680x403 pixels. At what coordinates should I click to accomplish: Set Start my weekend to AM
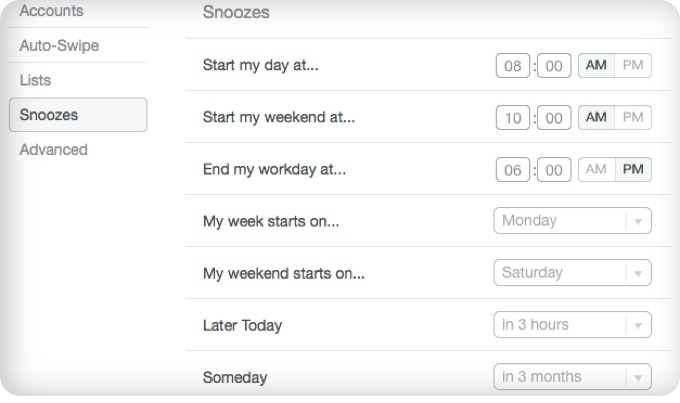click(x=596, y=118)
